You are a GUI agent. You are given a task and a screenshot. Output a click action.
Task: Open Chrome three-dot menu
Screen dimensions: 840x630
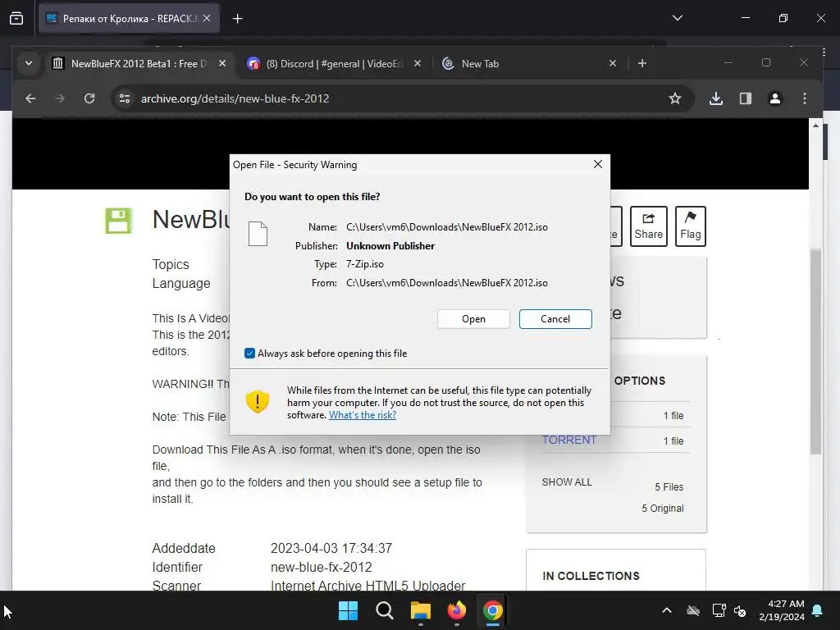click(804, 98)
